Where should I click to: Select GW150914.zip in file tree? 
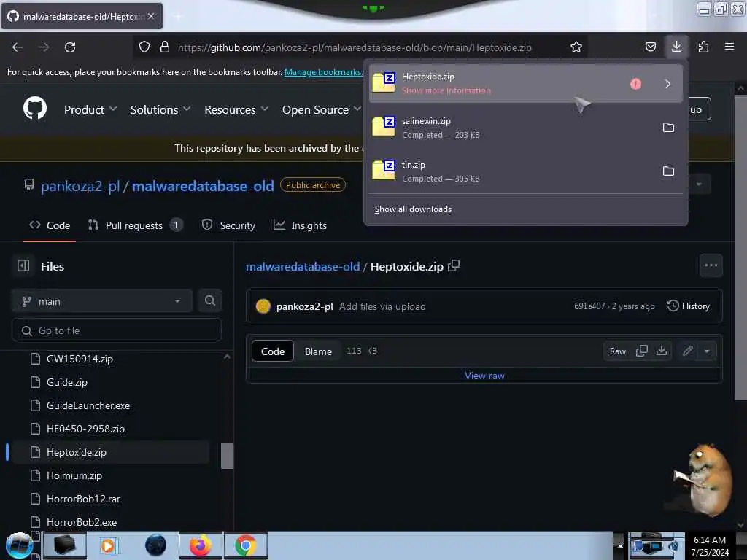pyautogui.click(x=80, y=359)
